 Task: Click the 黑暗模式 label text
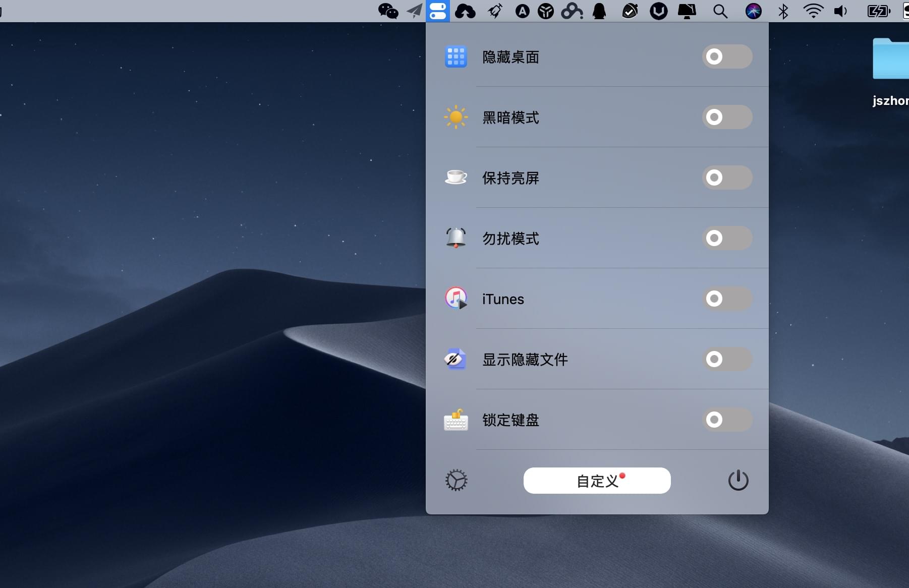pos(510,117)
